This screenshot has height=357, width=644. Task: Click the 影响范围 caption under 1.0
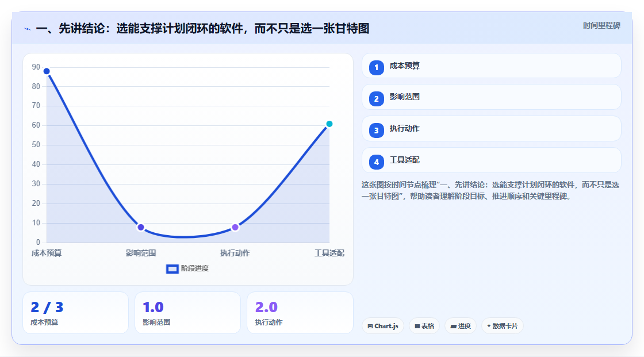pos(156,323)
